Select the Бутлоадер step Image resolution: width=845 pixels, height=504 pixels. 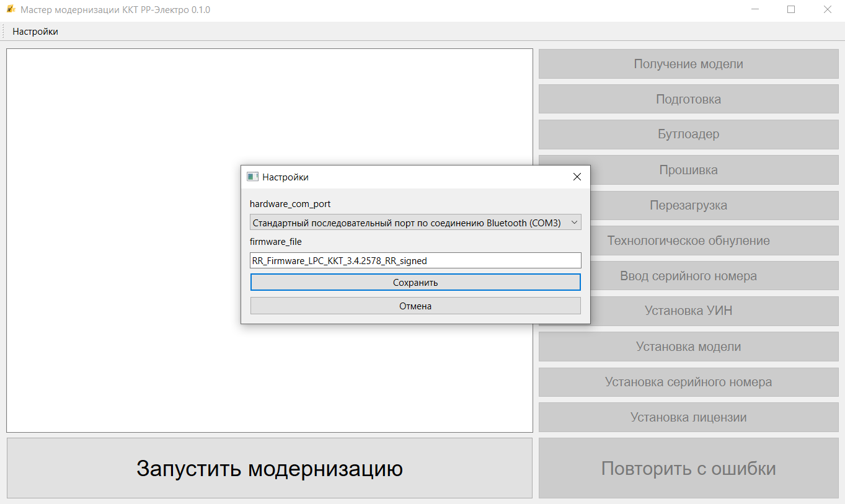coord(688,135)
